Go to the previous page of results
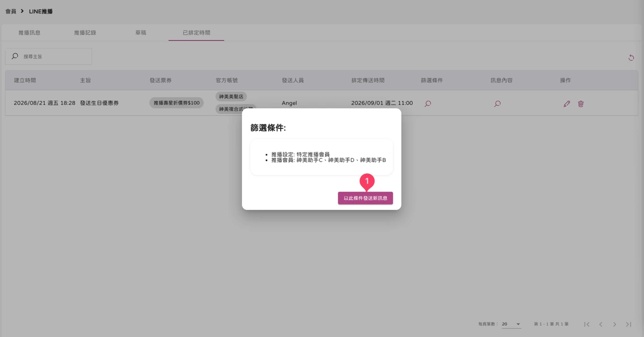 coord(601,324)
